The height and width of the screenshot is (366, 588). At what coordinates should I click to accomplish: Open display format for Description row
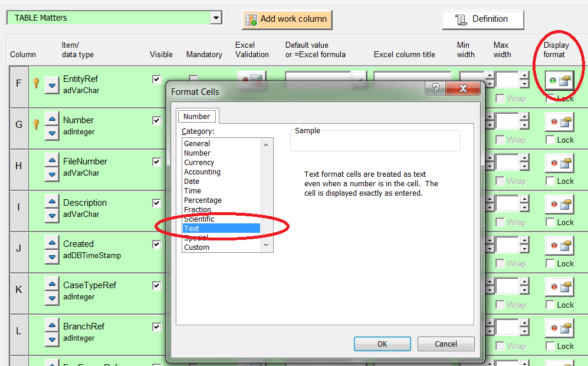[559, 205]
